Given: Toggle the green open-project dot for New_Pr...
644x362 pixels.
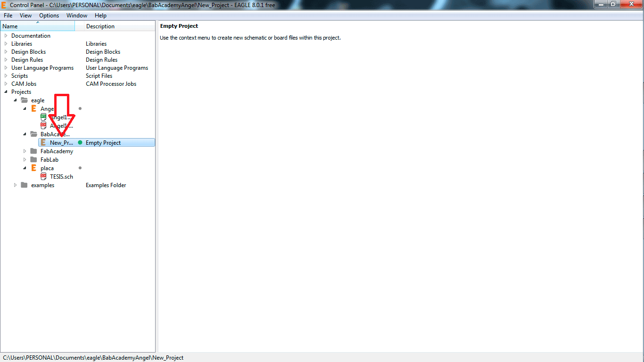Looking at the screenshot, I should coord(80,142).
